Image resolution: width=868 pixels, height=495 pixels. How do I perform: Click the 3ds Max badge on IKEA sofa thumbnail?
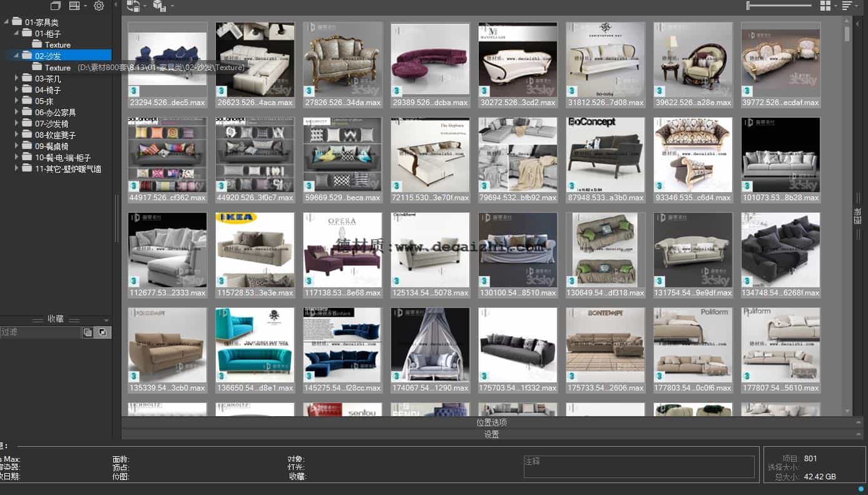tap(222, 281)
